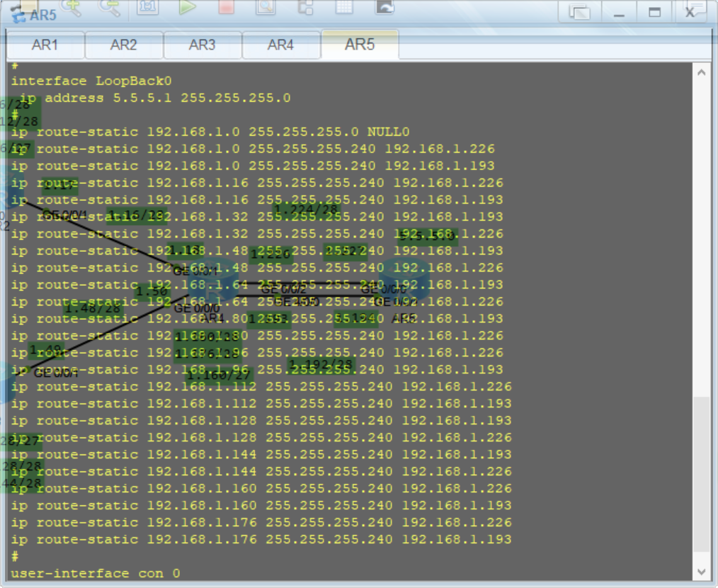Click the cascade windows icon in title bar
Screen dimensions: 718x588
[x=580, y=12]
